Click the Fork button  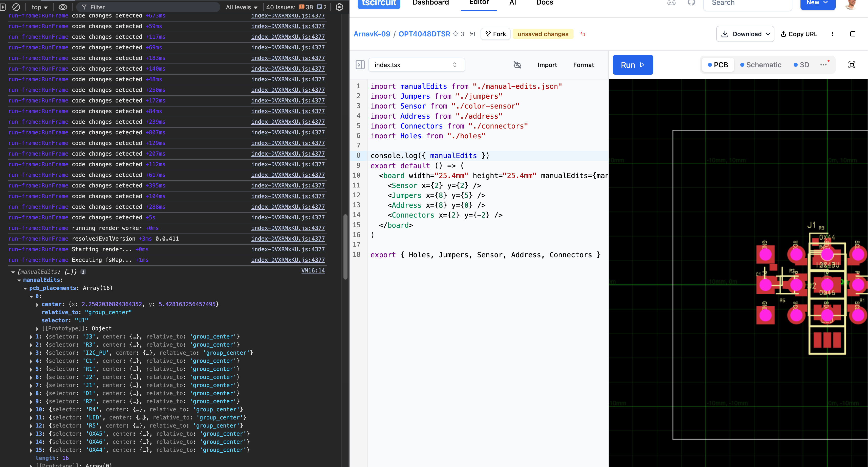495,34
